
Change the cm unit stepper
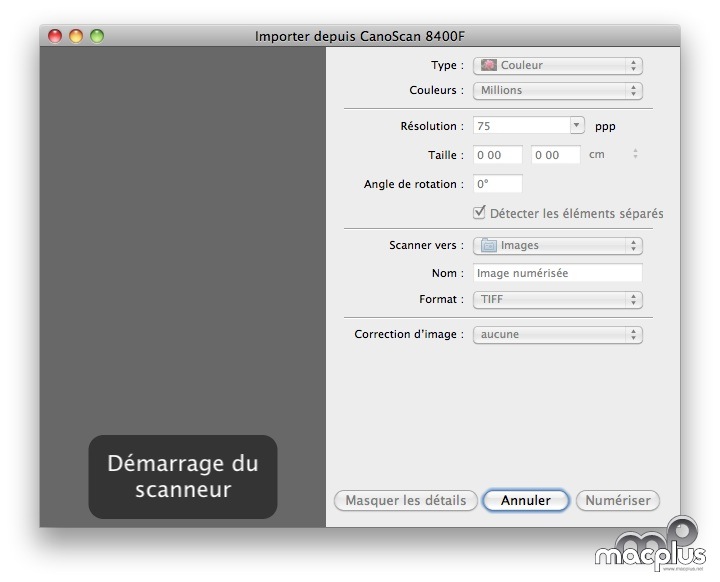pyautogui.click(x=635, y=154)
